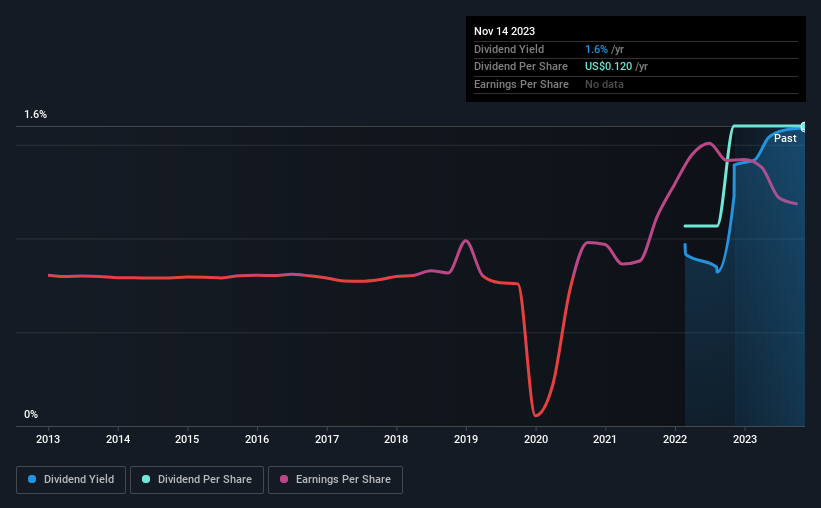Click the 2023 axis label
Viewport: 821px width, 508px height.
[744, 438]
